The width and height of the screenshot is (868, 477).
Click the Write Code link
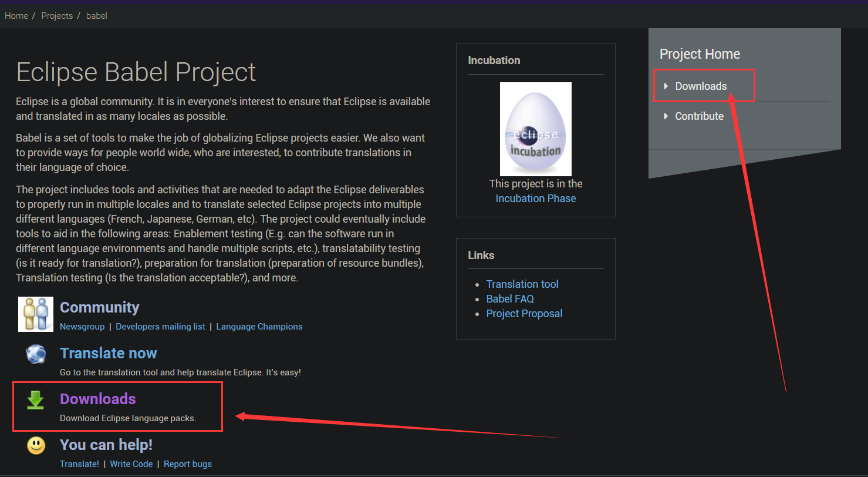tap(131, 464)
